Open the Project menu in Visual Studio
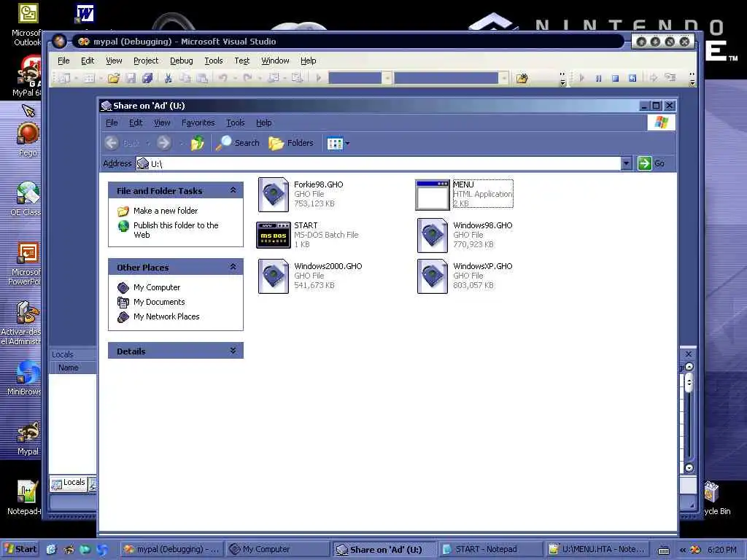Image resolution: width=747 pixels, height=560 pixels. point(146,61)
